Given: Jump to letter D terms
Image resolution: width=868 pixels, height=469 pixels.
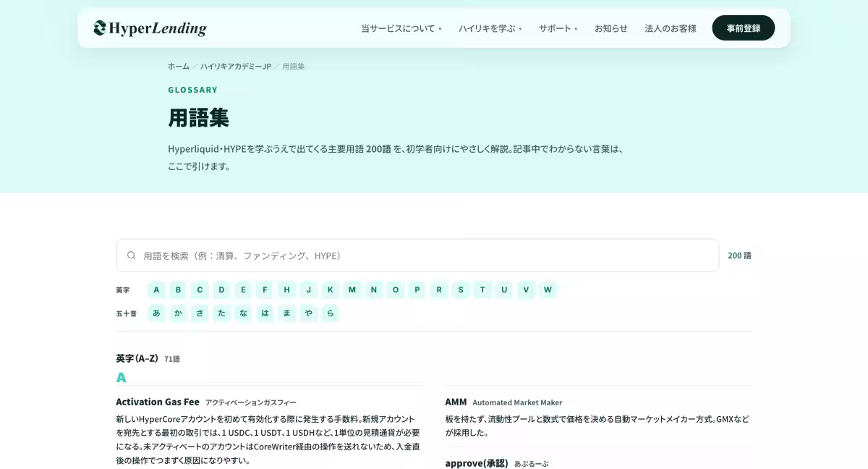Looking at the screenshot, I should click(221, 290).
